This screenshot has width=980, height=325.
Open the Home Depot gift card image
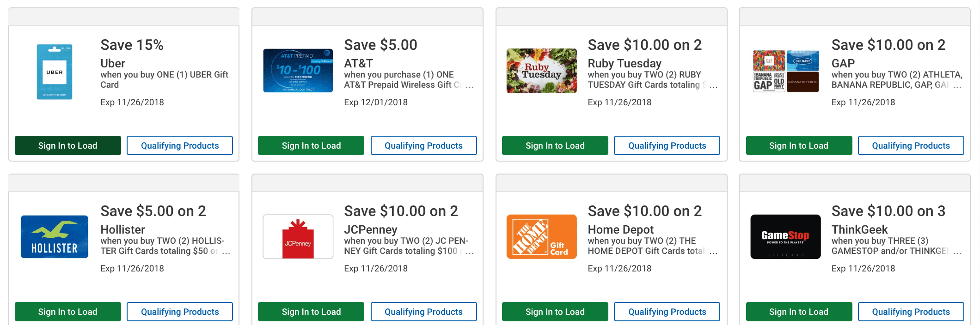click(542, 236)
